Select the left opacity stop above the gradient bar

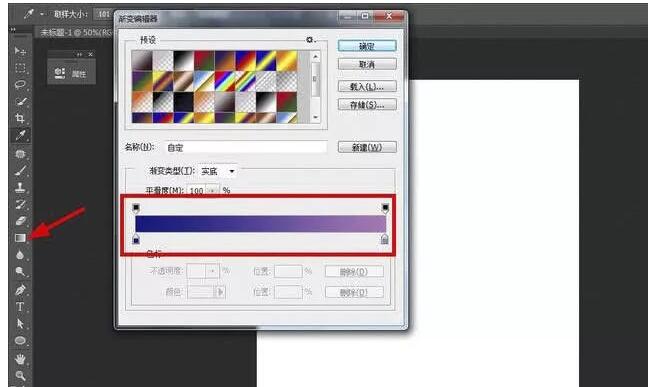(x=136, y=208)
